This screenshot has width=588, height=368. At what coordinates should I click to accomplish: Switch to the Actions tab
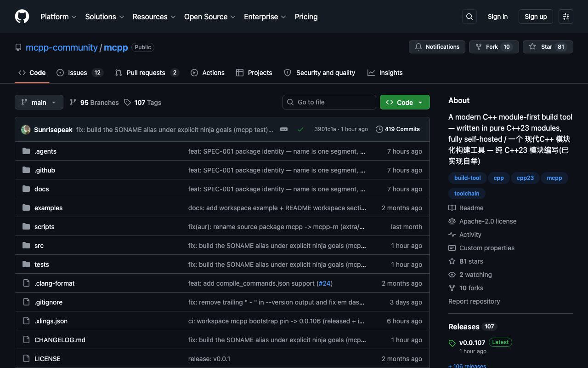(x=208, y=73)
